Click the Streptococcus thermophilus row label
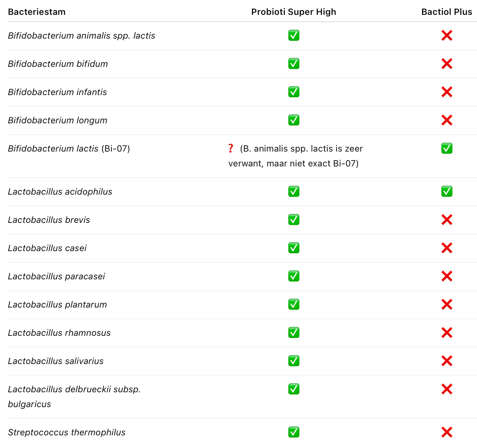 [x=66, y=432]
